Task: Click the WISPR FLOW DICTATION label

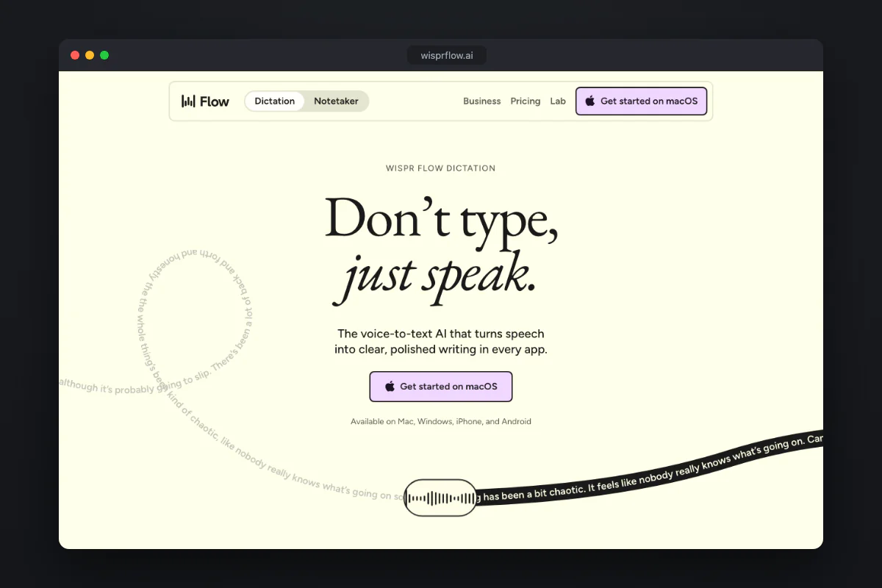Action: pyautogui.click(x=441, y=168)
